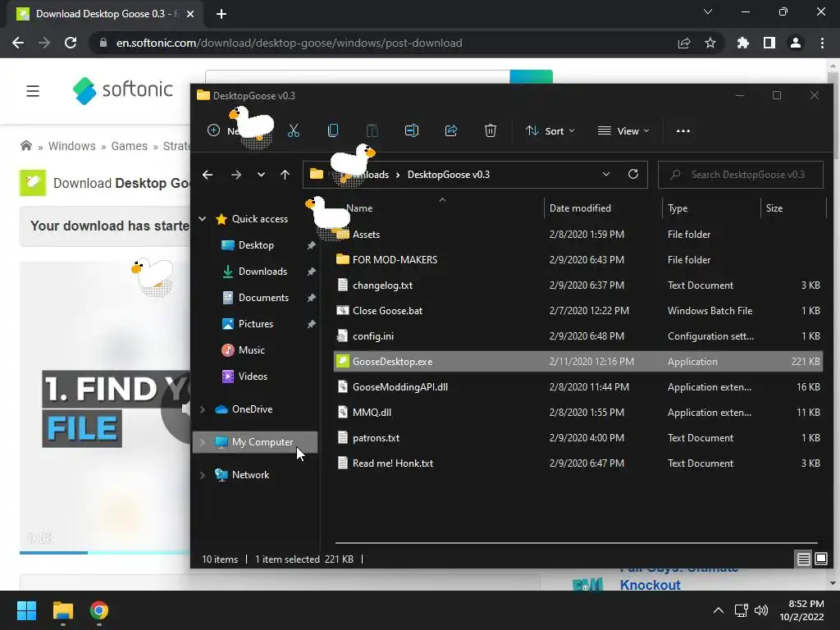
Task: Select Videos in navigation pane
Action: (253, 376)
